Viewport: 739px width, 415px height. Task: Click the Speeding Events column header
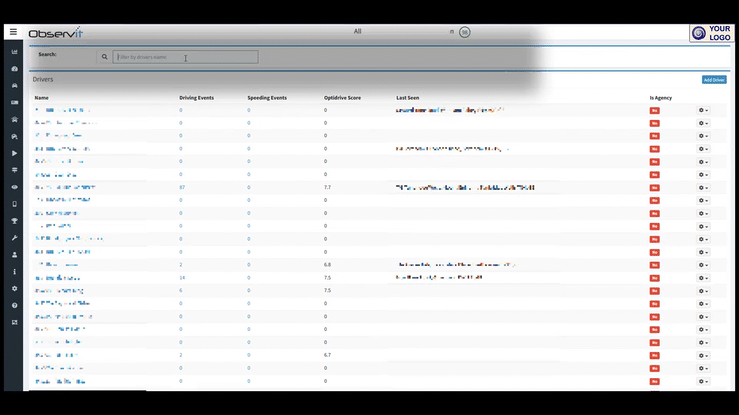click(x=267, y=98)
